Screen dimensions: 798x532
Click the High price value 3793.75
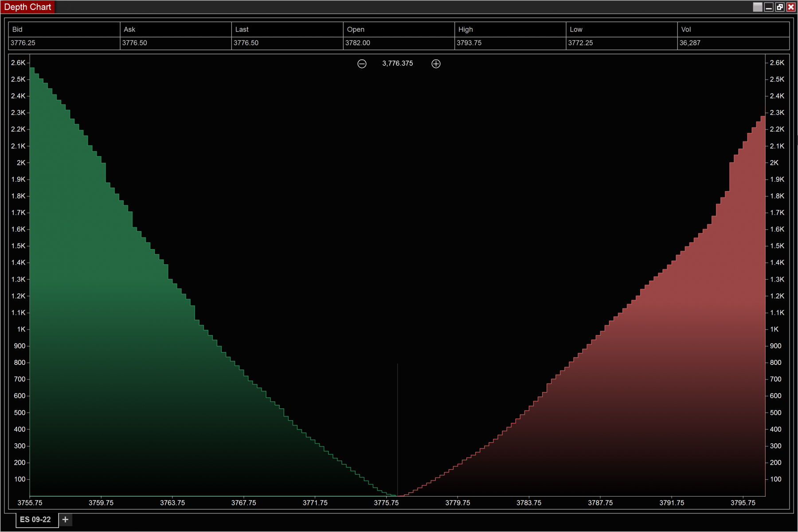(x=468, y=43)
